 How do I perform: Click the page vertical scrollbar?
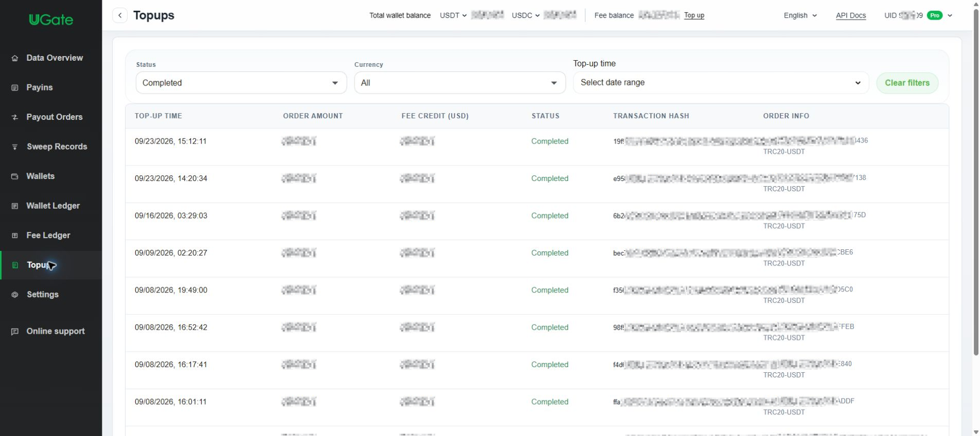coord(976,181)
